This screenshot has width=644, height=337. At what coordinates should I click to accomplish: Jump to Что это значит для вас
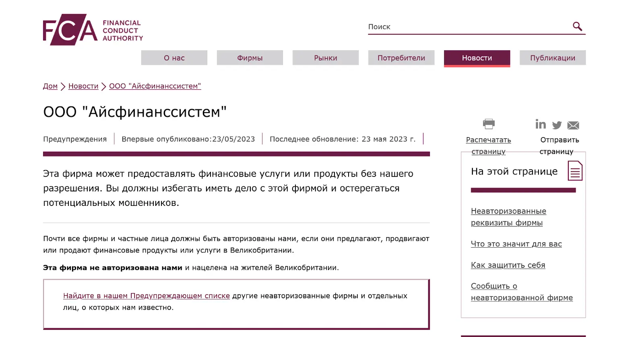coord(516,244)
